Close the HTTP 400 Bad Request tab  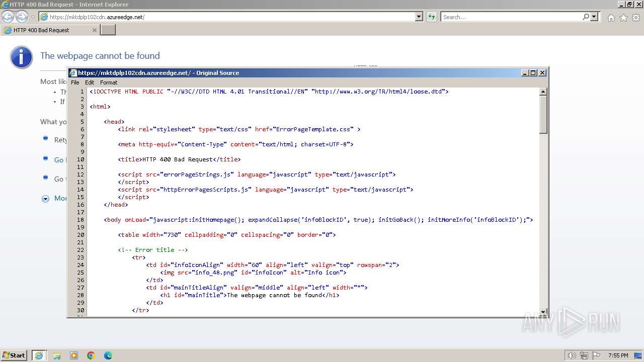coord(94,30)
